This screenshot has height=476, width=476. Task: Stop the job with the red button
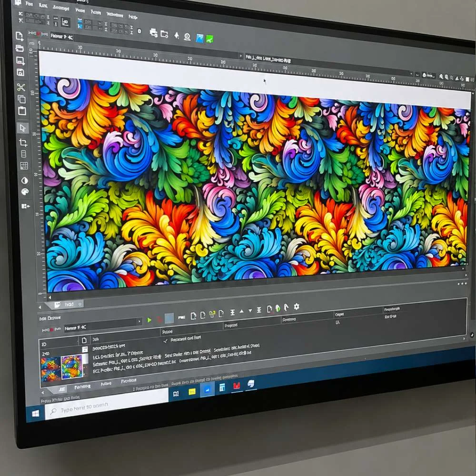point(159,319)
